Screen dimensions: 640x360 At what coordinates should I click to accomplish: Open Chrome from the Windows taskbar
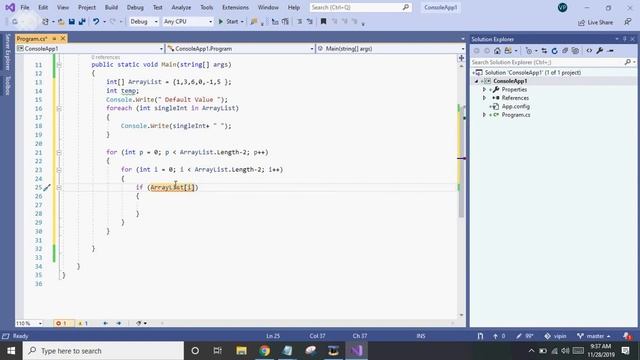coord(264,351)
